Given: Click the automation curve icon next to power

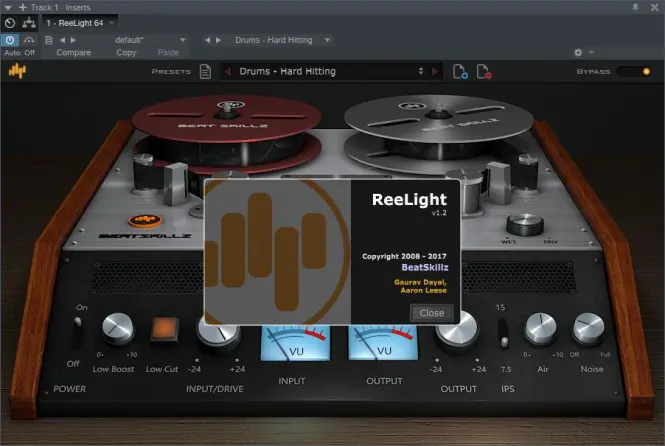Looking at the screenshot, I should coord(29,40).
